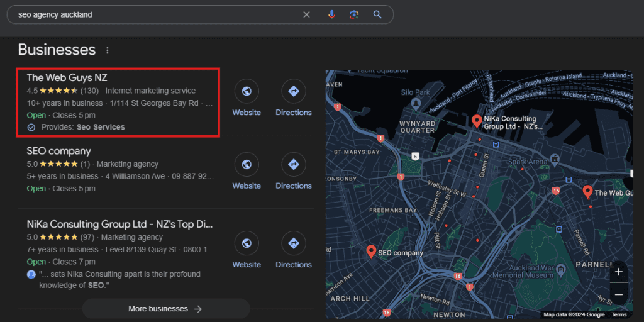Select SEO company map pin
This screenshot has height=322, width=644.
tap(371, 252)
